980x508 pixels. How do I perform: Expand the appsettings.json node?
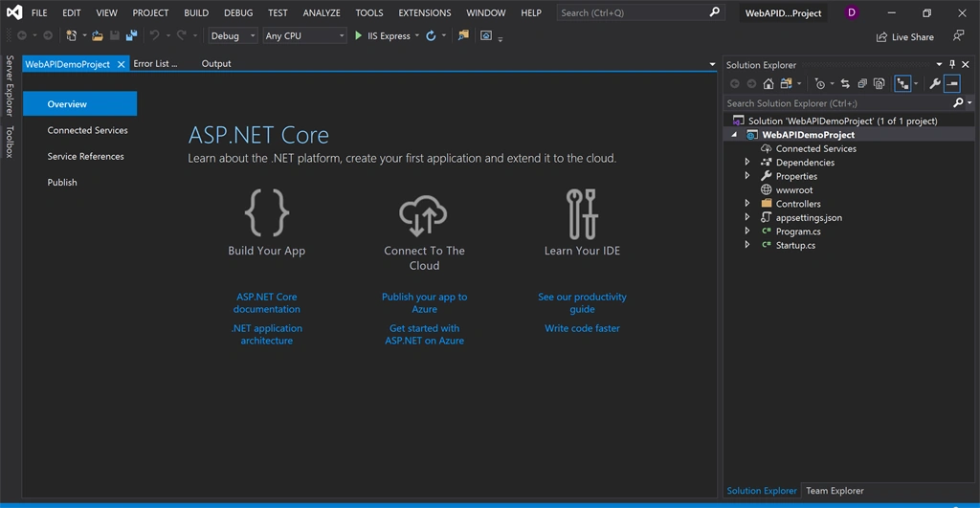click(x=746, y=217)
